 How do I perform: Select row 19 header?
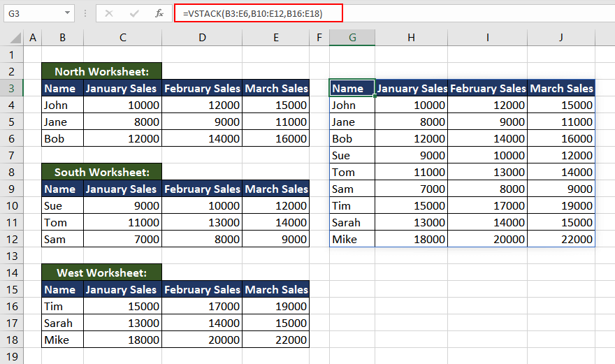click(x=12, y=356)
